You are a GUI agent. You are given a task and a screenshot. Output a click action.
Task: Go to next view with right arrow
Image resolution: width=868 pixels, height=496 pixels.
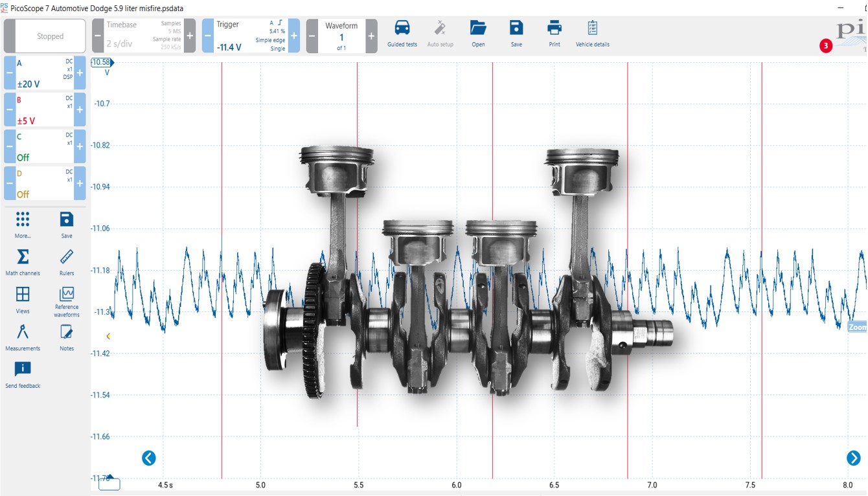pyautogui.click(x=853, y=458)
